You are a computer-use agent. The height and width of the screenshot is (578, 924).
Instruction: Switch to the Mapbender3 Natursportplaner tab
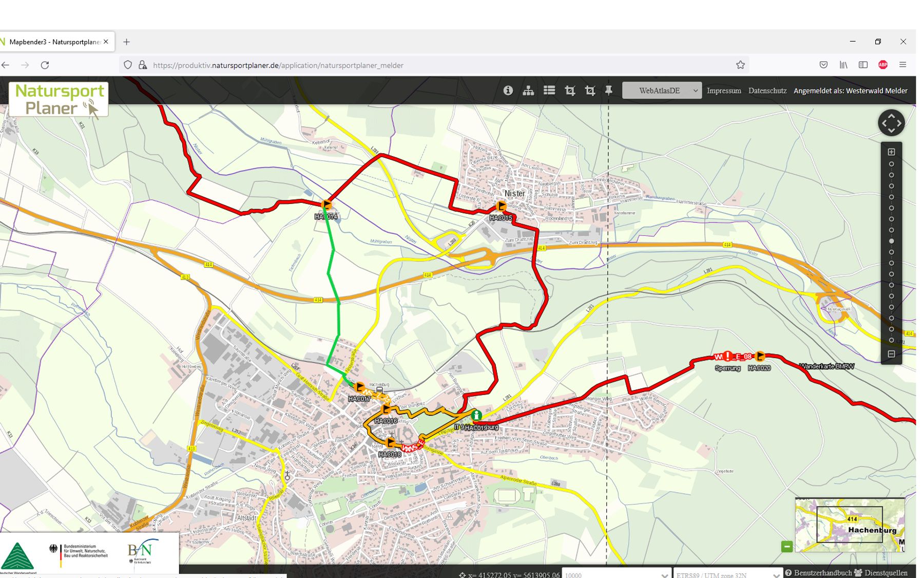click(x=54, y=42)
